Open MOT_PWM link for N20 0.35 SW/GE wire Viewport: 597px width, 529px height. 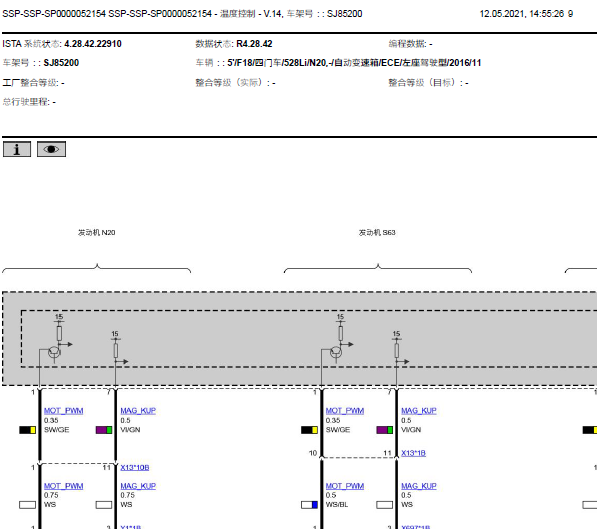click(x=64, y=411)
